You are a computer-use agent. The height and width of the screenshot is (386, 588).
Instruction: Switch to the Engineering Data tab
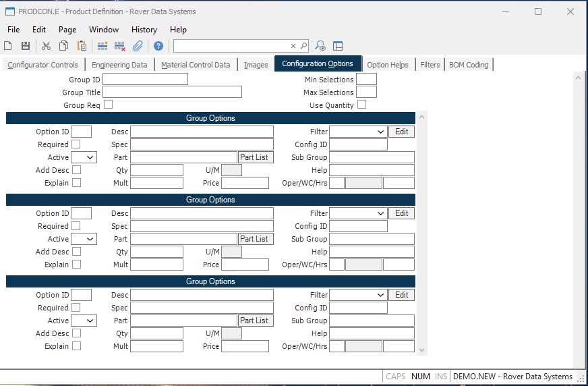119,65
